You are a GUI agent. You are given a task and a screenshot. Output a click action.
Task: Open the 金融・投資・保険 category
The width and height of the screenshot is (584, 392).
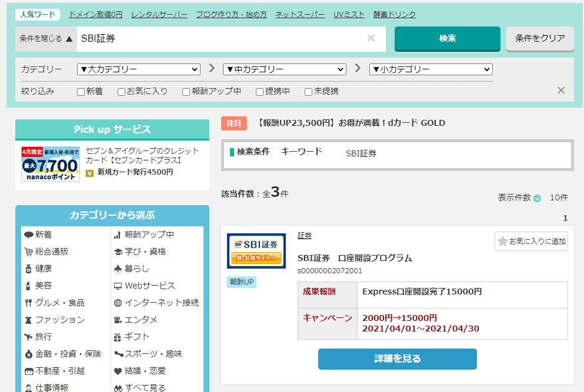coord(62,354)
